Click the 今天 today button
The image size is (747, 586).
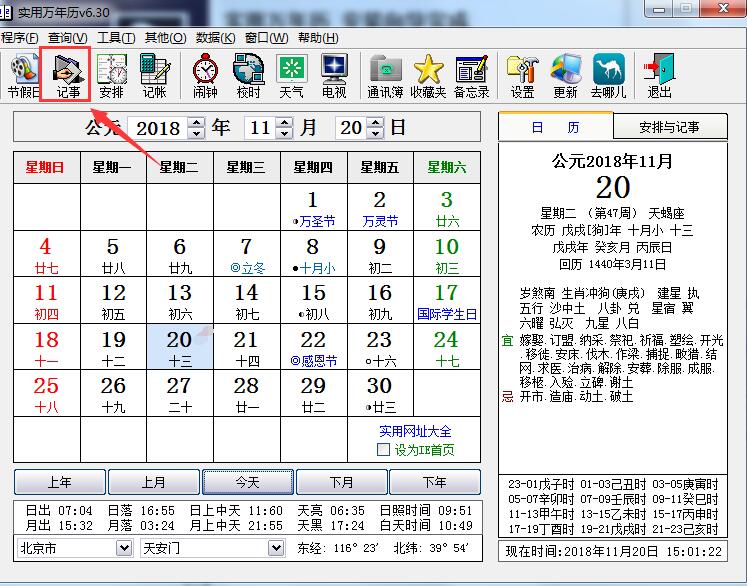(248, 482)
